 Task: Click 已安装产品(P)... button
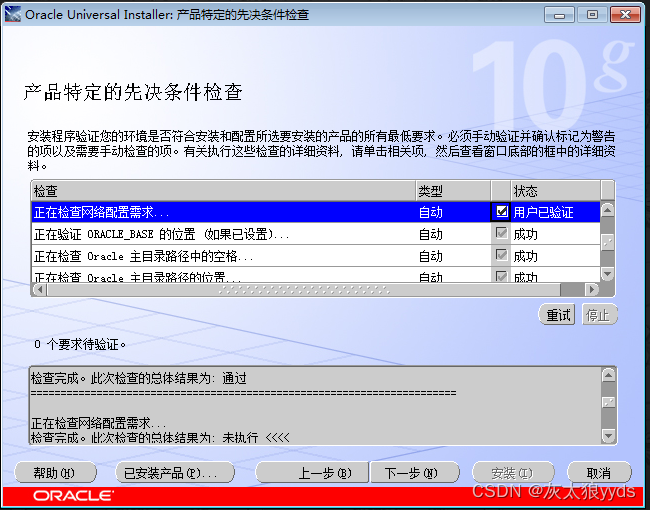click(175, 473)
